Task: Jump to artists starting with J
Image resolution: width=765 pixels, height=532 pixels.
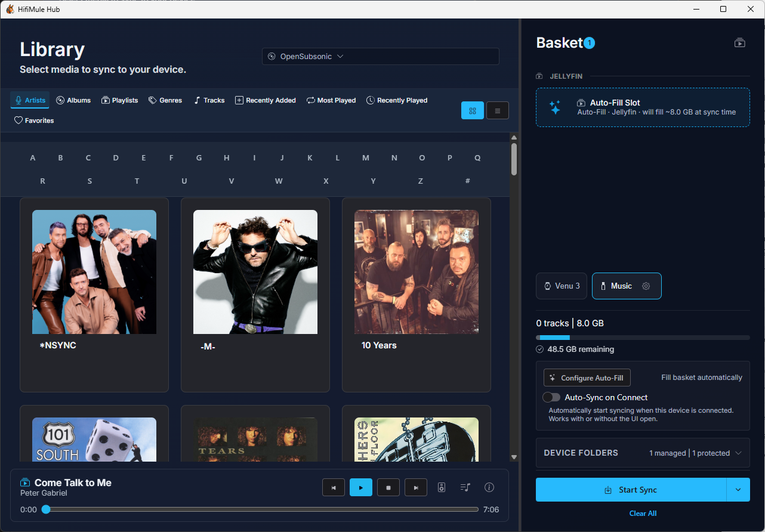Action: pos(282,158)
